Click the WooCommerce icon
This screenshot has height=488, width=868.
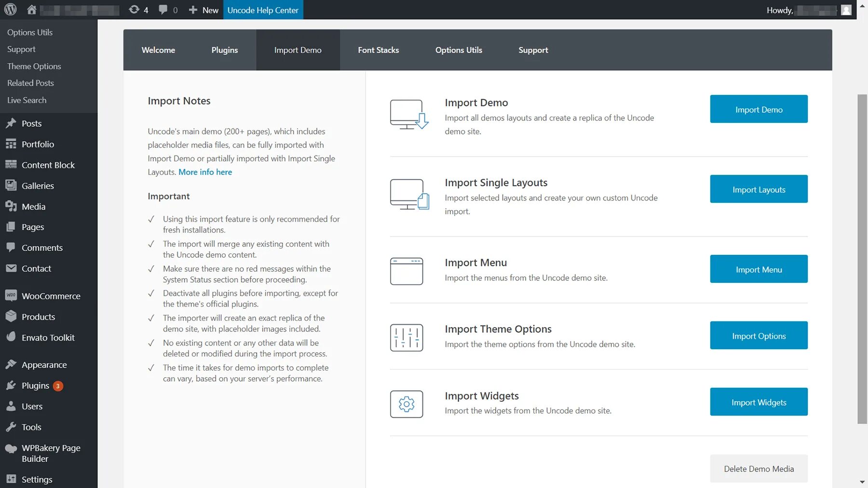(11, 296)
